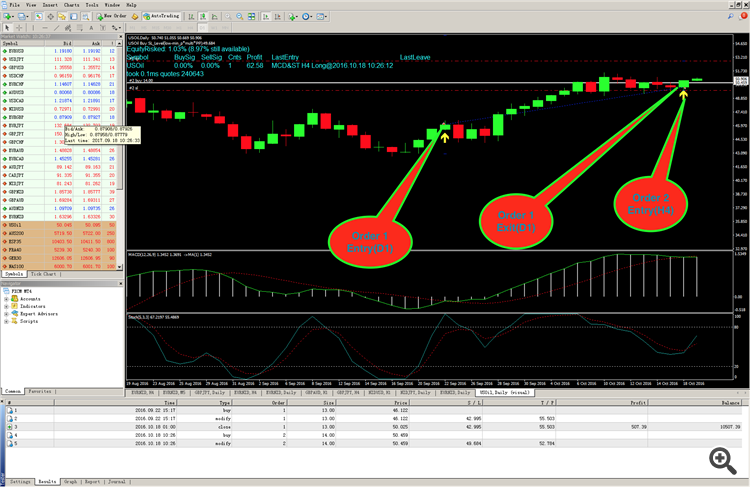Open the Periods clock icon
Image resolution: width=750 pixels, height=487 pixels.
click(307, 16)
